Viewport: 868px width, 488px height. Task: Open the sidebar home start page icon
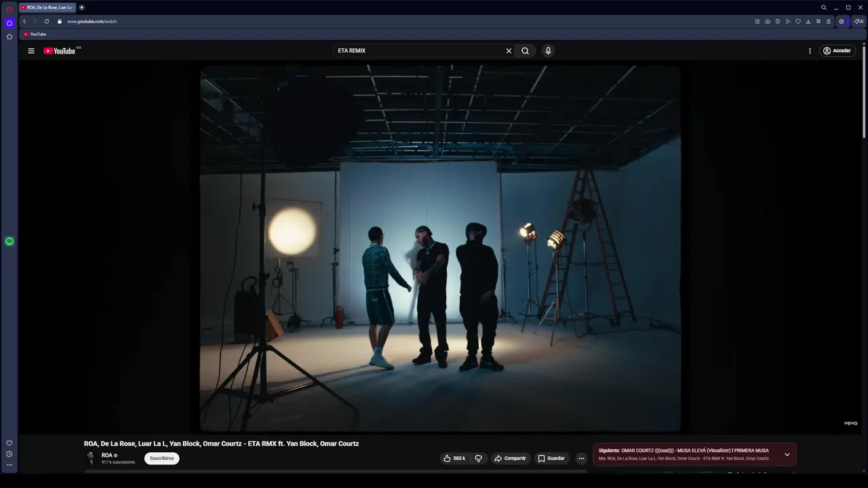coord(9,23)
